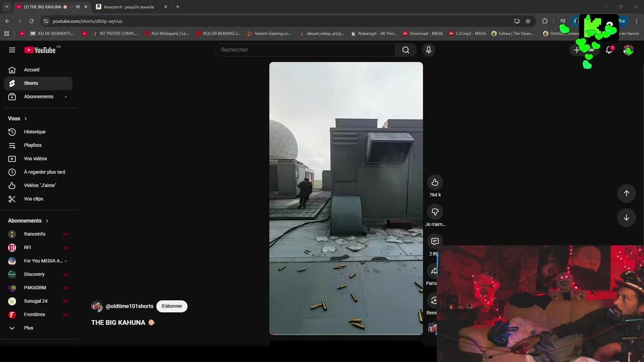Expand Abonnements section header chevron
This screenshot has height=362, width=644.
point(47,221)
